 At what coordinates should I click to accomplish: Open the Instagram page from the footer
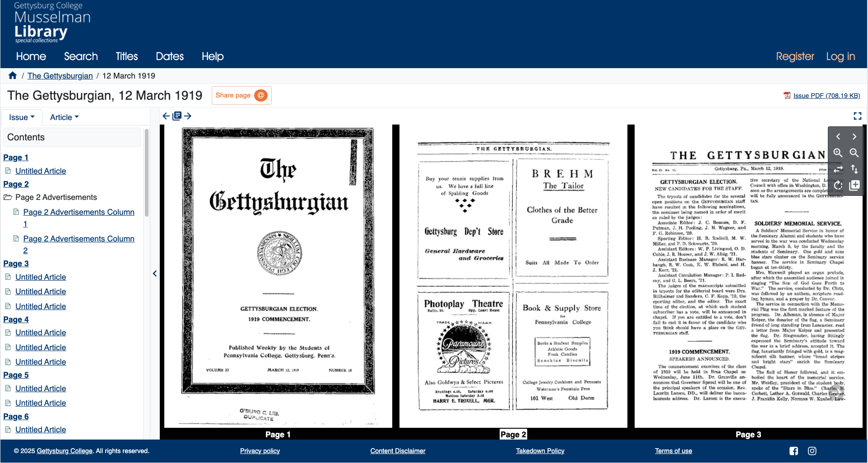click(x=812, y=451)
